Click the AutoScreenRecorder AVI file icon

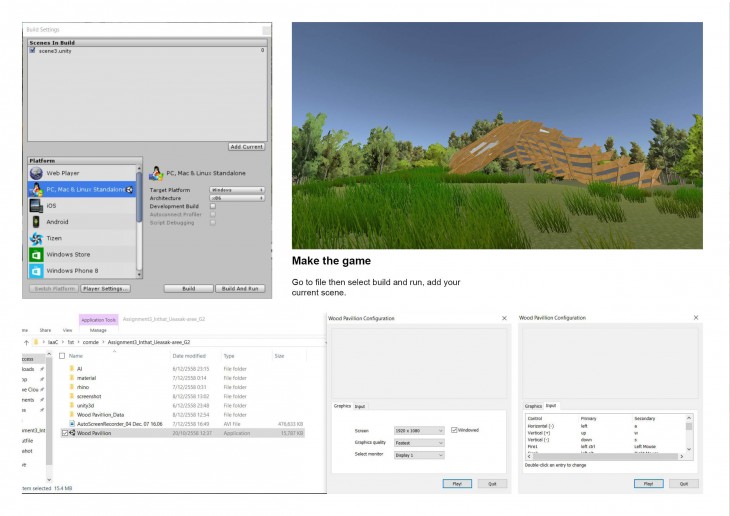click(x=72, y=423)
